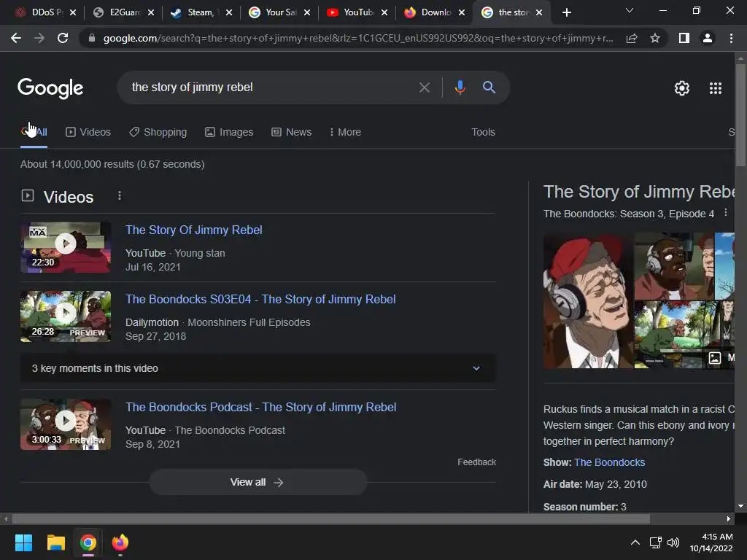Open Google quick settings gear
Viewport: 747px width, 560px height.
pyautogui.click(x=682, y=88)
